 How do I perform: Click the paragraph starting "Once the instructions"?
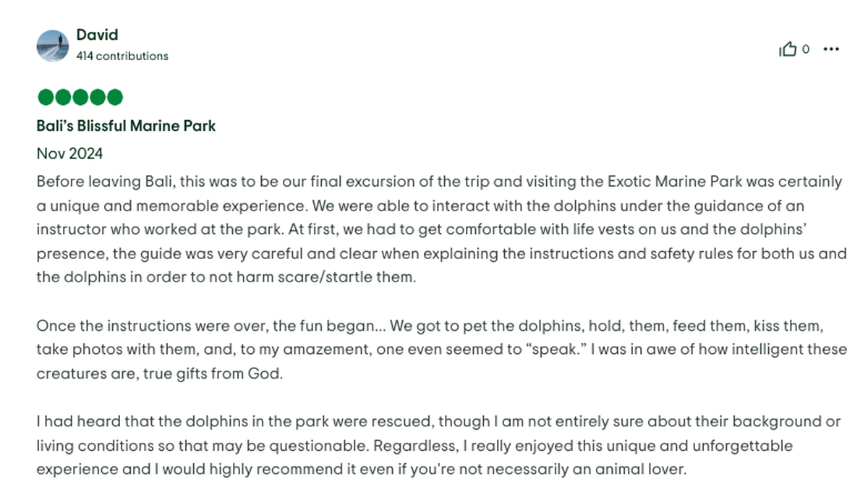(434, 349)
